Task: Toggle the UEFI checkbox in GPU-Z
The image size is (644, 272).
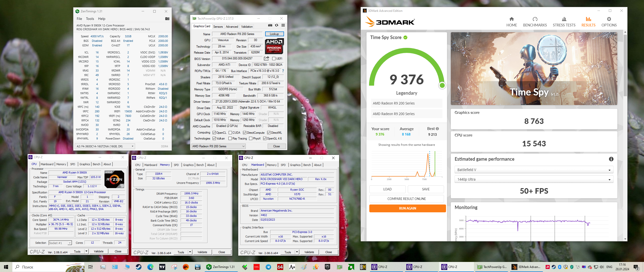Action: click(x=274, y=59)
